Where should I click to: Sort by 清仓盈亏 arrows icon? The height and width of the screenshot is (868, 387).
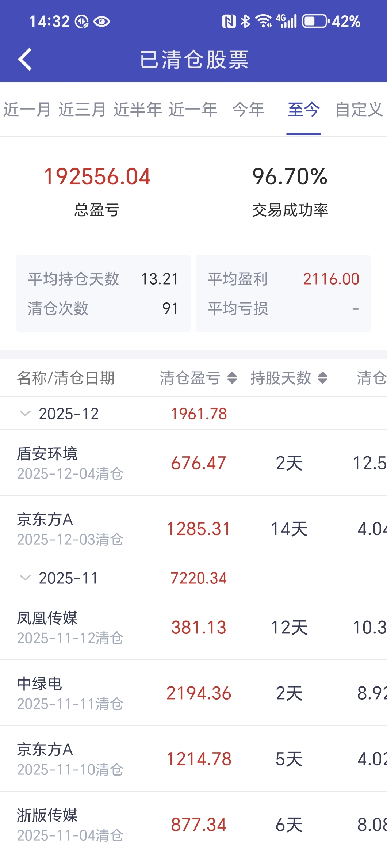232,378
